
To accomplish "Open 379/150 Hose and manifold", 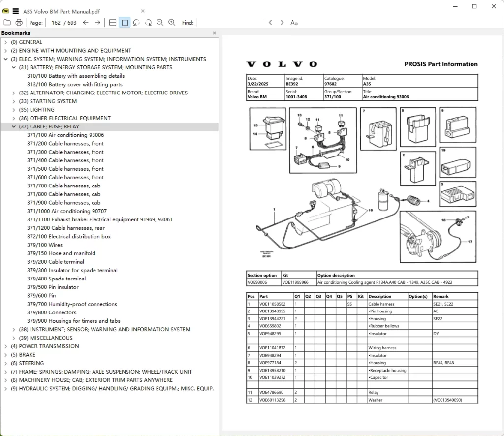I will (x=61, y=253).
